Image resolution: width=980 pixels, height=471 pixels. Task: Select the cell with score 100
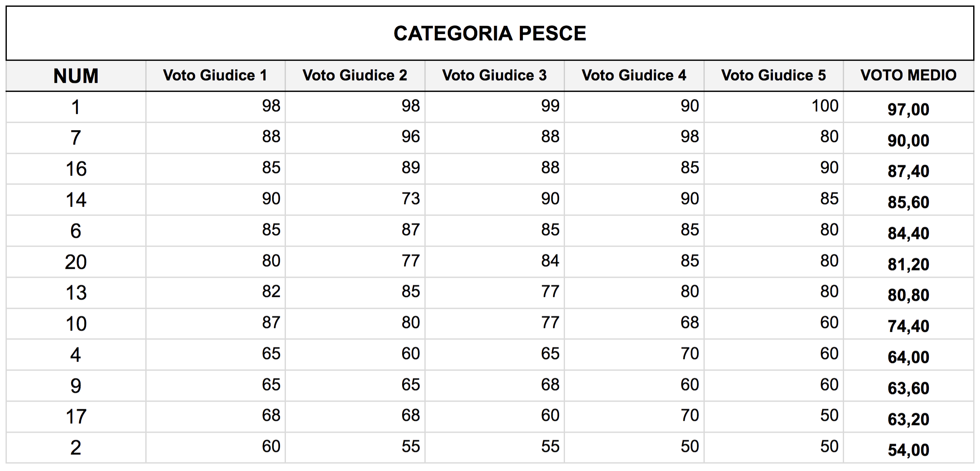pos(773,107)
